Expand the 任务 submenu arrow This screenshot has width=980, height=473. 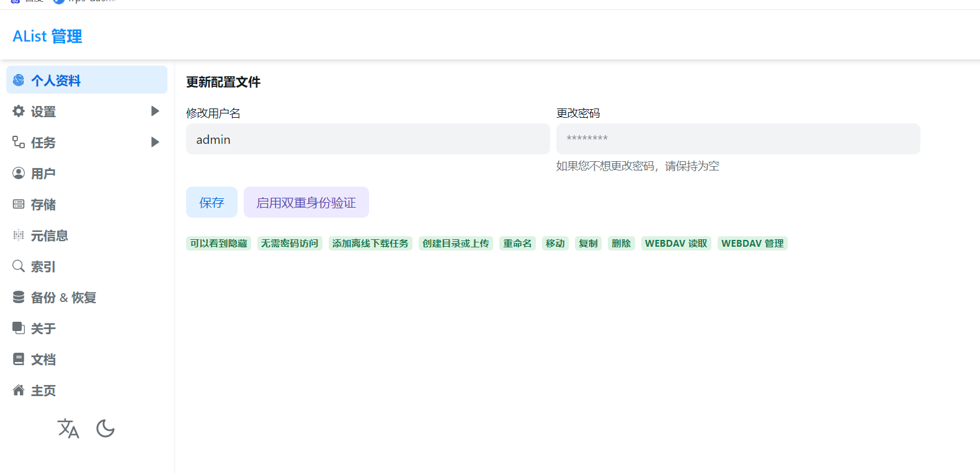click(155, 142)
